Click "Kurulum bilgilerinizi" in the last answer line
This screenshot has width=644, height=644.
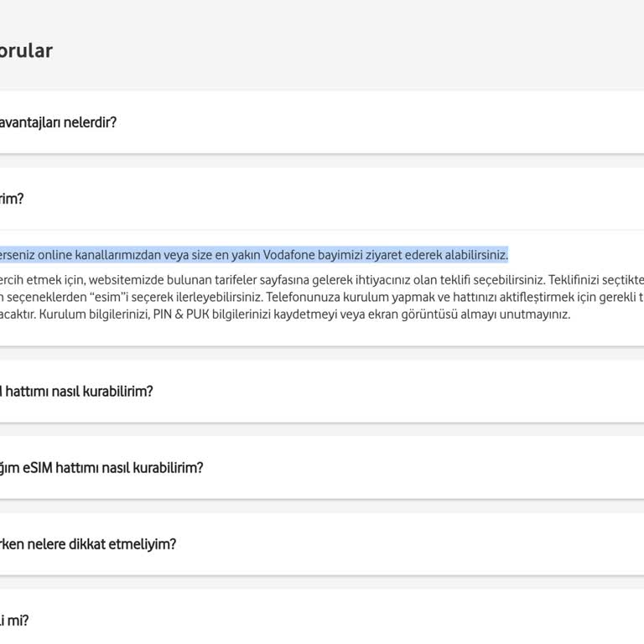[x=96, y=314]
